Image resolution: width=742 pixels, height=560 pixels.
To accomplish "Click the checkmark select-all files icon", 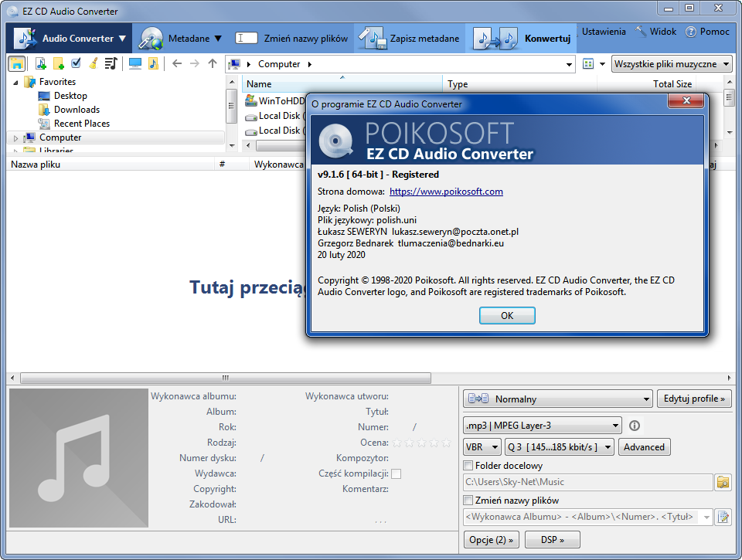I will point(76,63).
